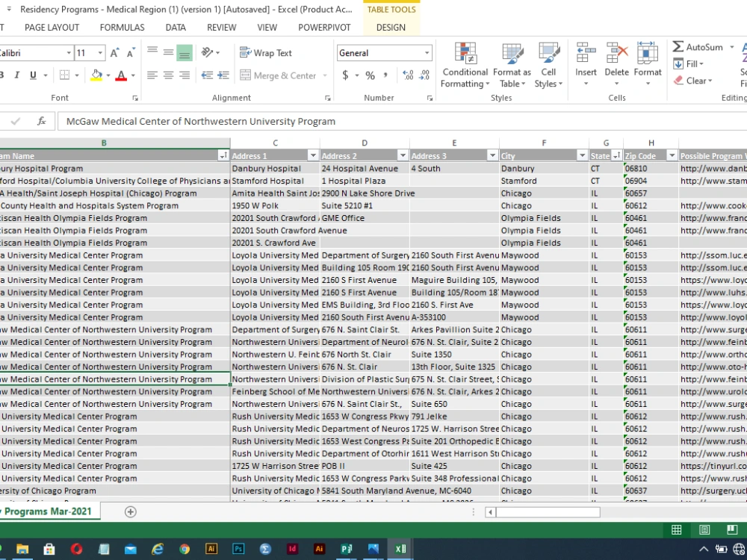This screenshot has width=747, height=560.
Task: Click AutoSum
Action: (698, 46)
